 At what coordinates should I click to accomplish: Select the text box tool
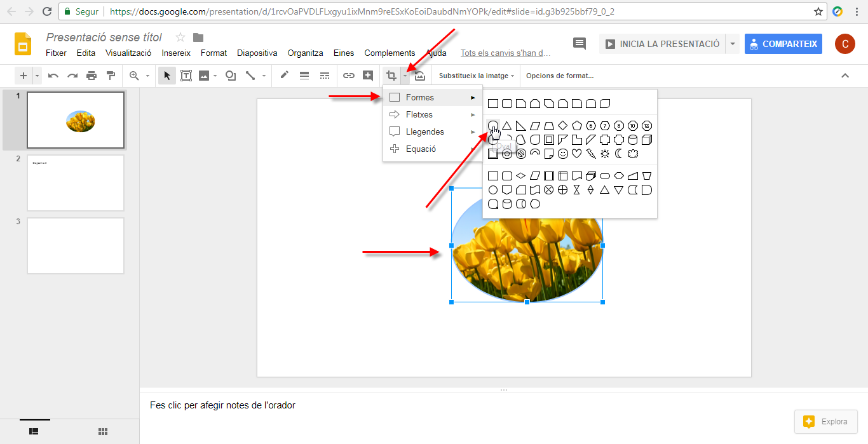[186, 76]
